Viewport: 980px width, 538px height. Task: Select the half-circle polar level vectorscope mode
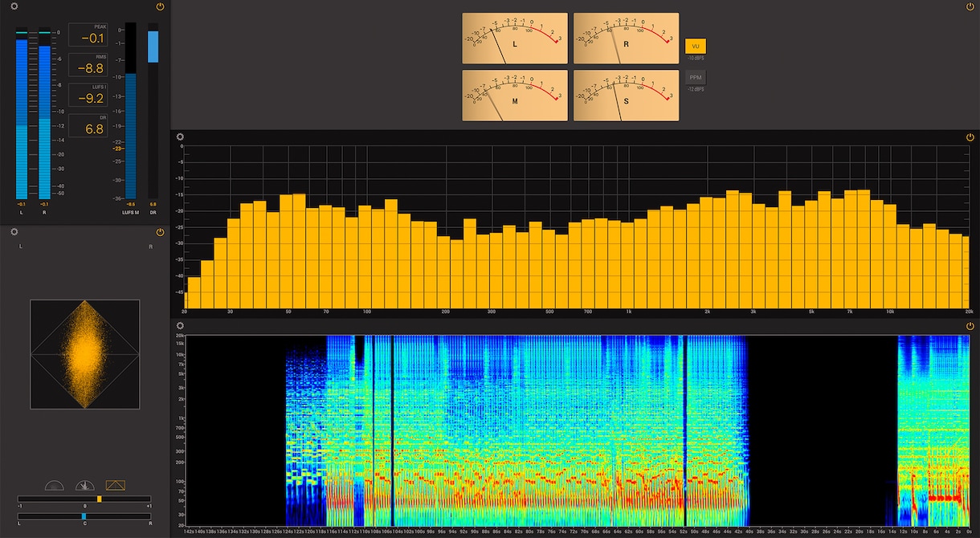[x=55, y=485]
